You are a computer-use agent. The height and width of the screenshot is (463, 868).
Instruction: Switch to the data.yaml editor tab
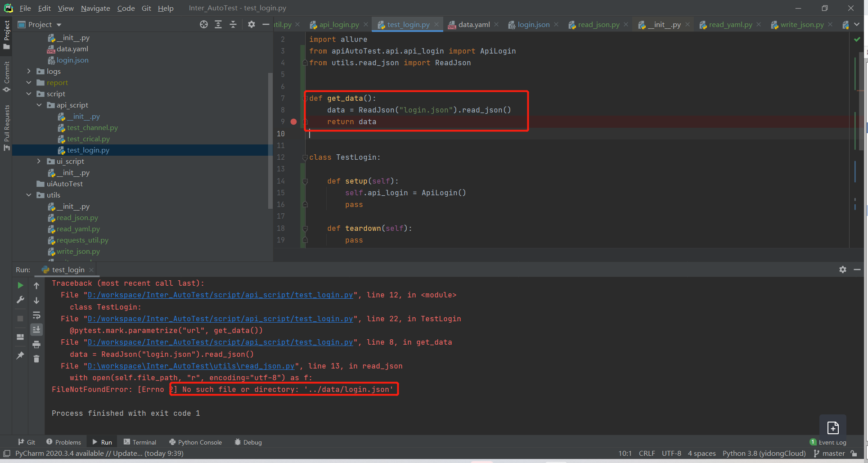coord(473,24)
